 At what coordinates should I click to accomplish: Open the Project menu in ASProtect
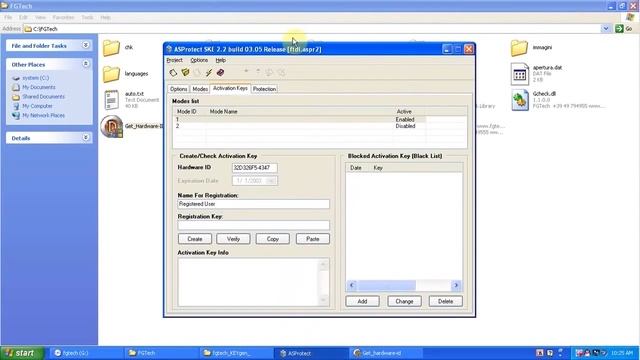tap(174, 60)
